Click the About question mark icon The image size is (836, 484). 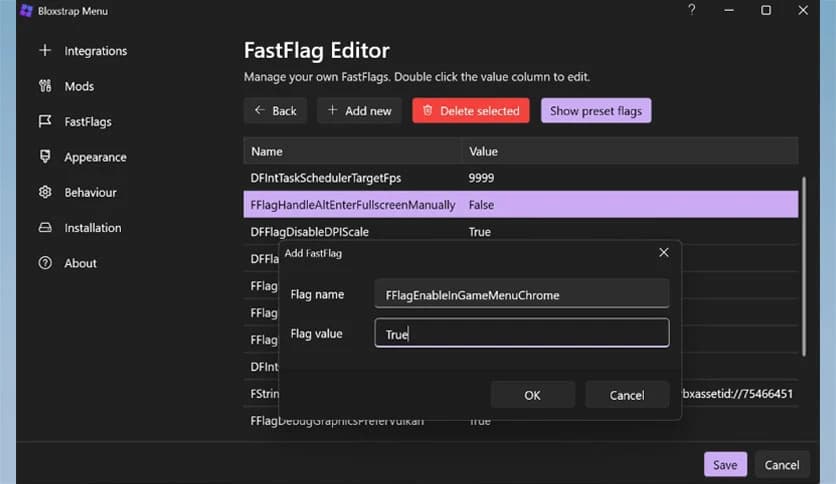pyautogui.click(x=44, y=263)
